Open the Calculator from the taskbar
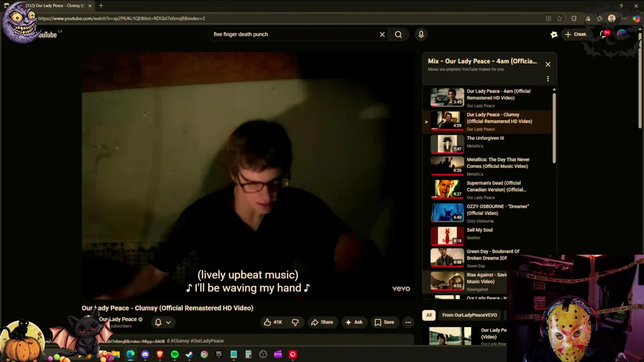Image resolution: width=644 pixels, height=362 pixels. click(248, 354)
